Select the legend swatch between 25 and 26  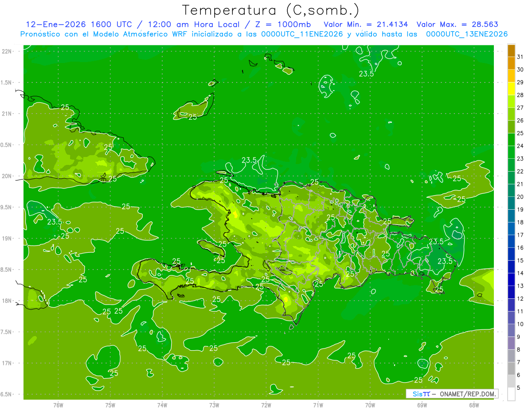(x=511, y=127)
